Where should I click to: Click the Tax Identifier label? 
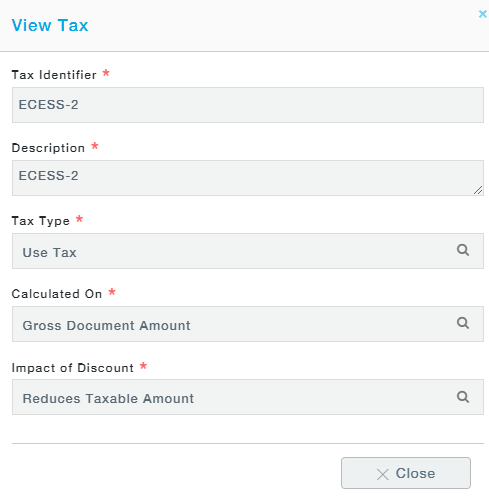(54, 75)
